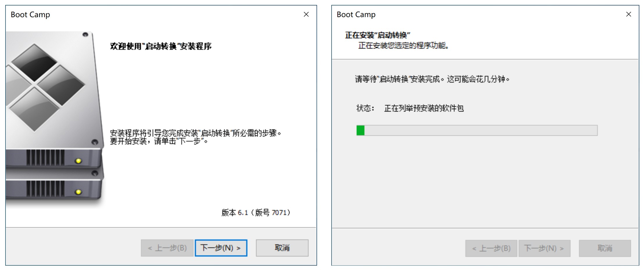The width and height of the screenshot is (644, 270).
Task: Close the welcome Boot Camp window
Action: (306, 14)
